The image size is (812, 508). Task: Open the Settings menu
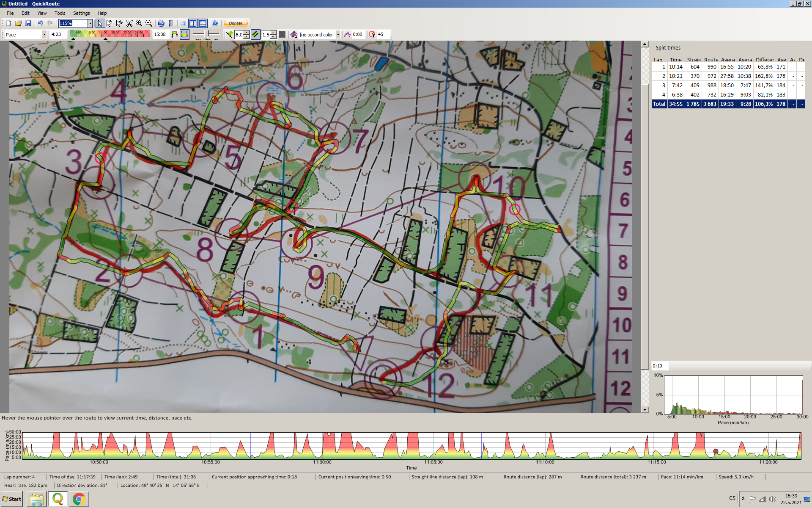tap(81, 13)
